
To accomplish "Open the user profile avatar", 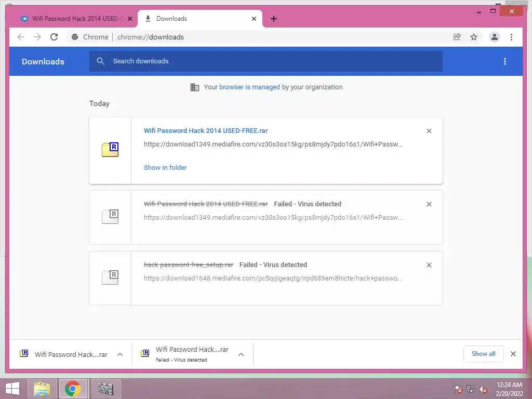I will click(495, 37).
